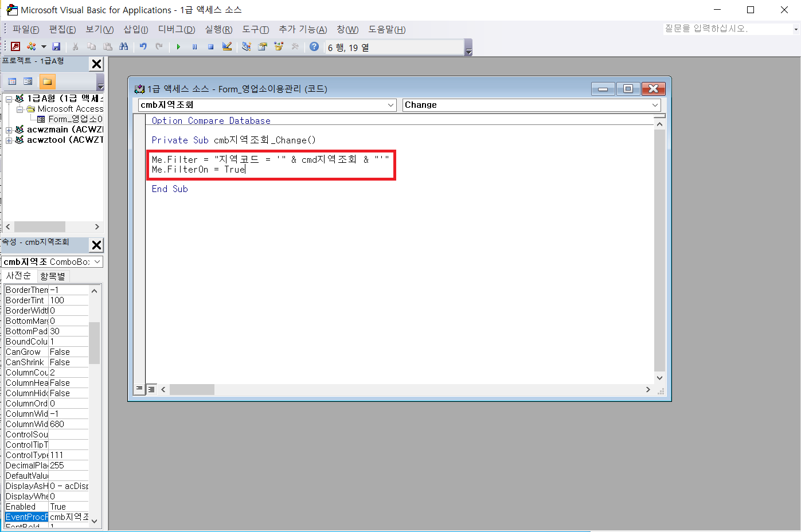The width and height of the screenshot is (801, 532).
Task: Click the Copy icon in toolbar
Action: [x=91, y=46]
